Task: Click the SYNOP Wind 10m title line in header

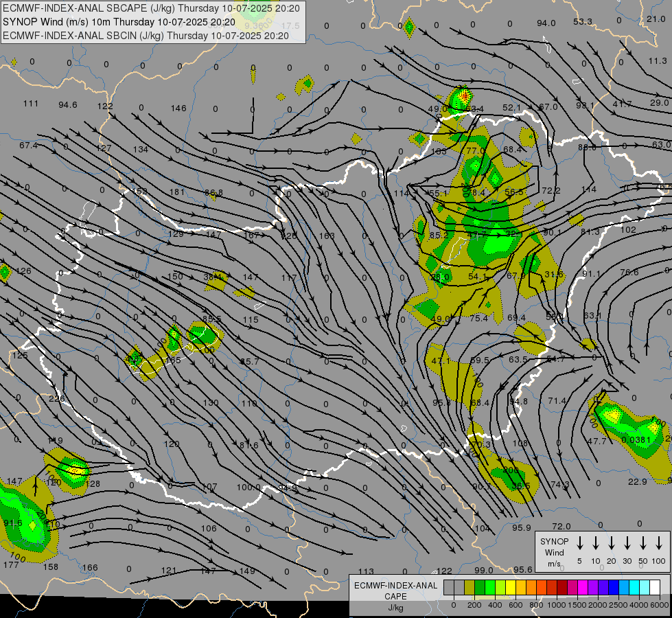Action: [119, 22]
